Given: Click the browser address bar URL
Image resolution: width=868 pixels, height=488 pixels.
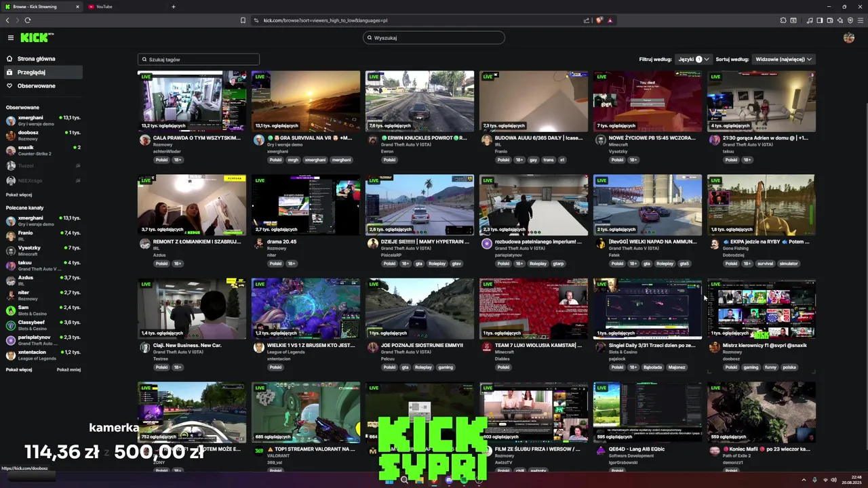Looking at the screenshot, I should tap(325, 20).
